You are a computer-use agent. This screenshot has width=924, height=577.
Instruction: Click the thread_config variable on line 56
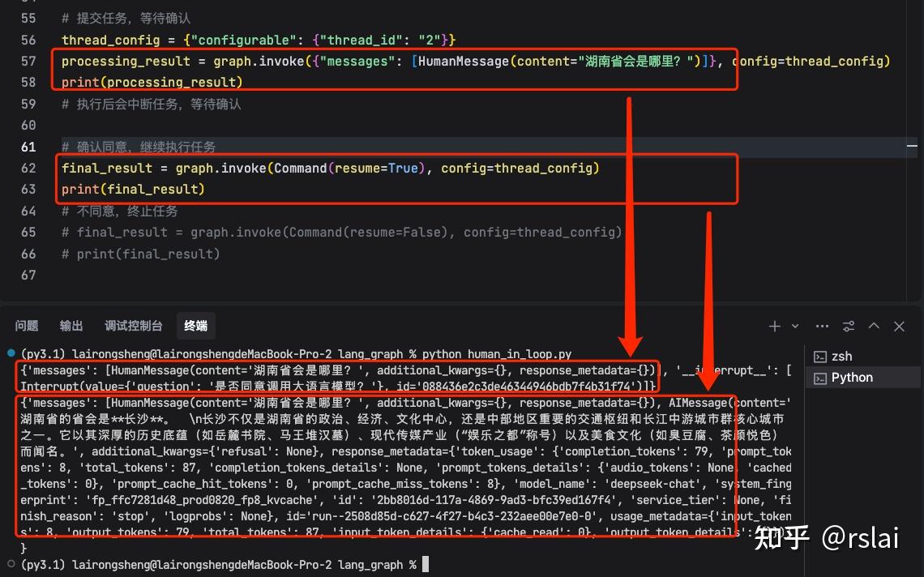point(111,40)
